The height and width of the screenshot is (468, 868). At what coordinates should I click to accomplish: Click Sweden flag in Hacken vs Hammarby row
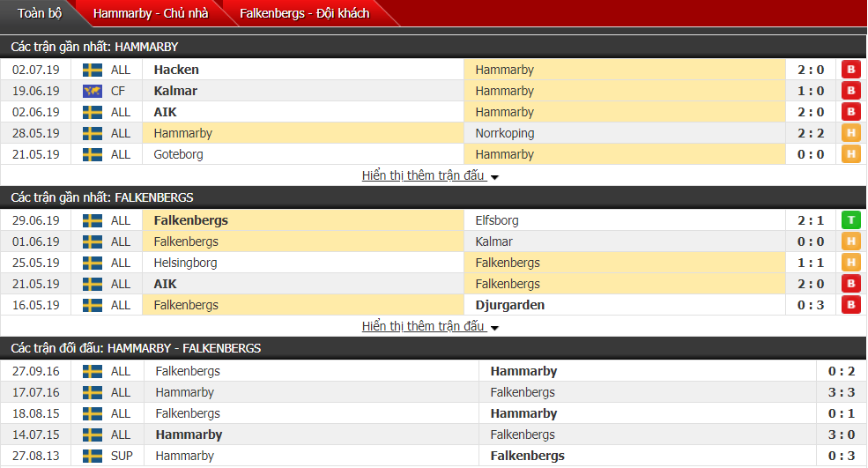(x=93, y=70)
